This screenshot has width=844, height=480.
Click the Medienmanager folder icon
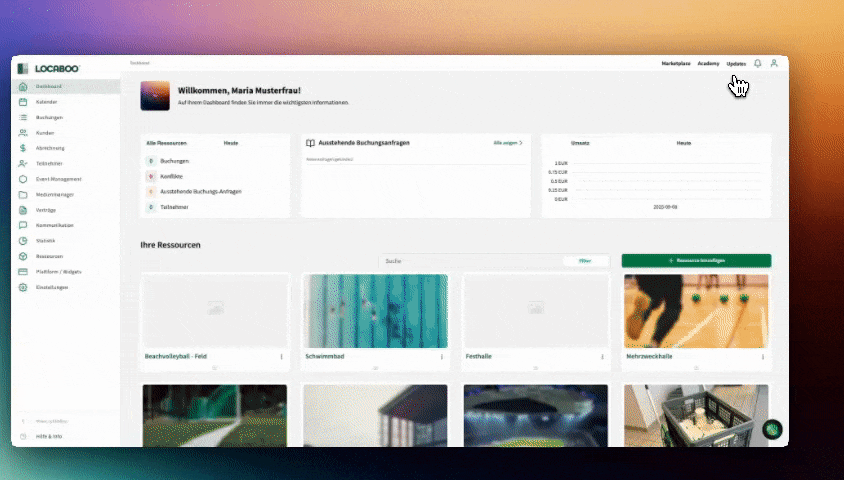(23, 194)
